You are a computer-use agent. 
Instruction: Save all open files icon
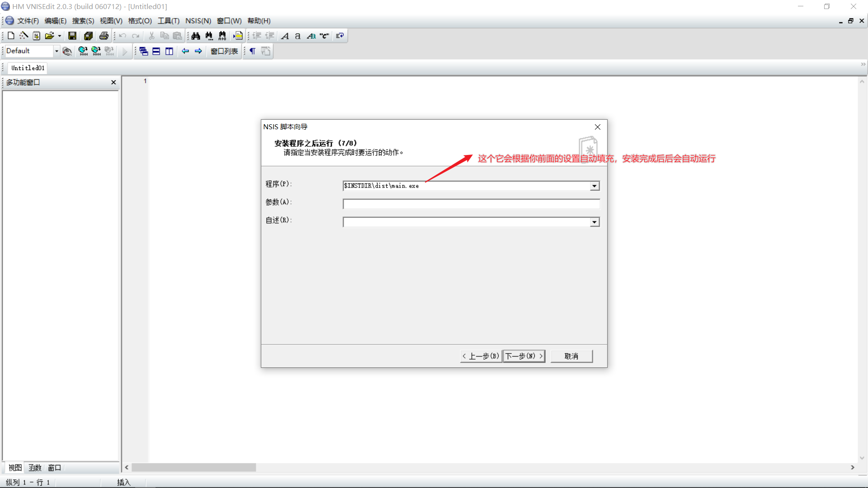[88, 36]
